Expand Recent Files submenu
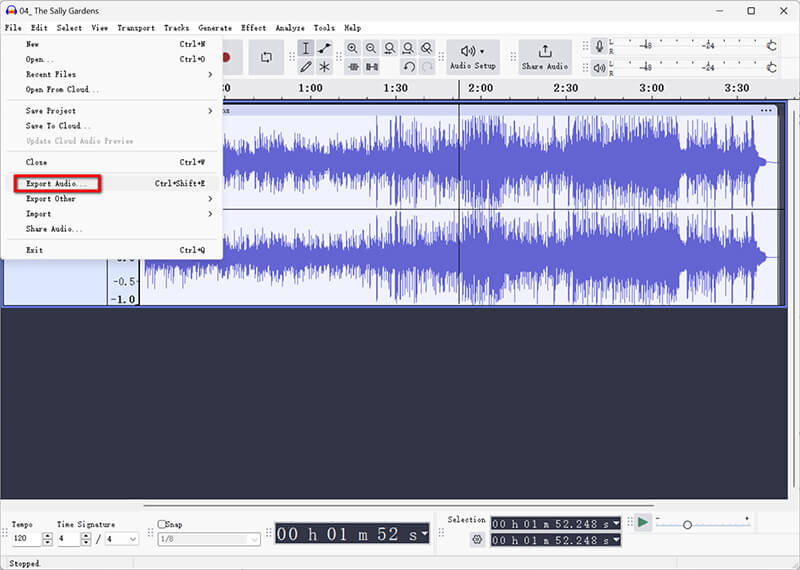This screenshot has width=800, height=570. 117,75
